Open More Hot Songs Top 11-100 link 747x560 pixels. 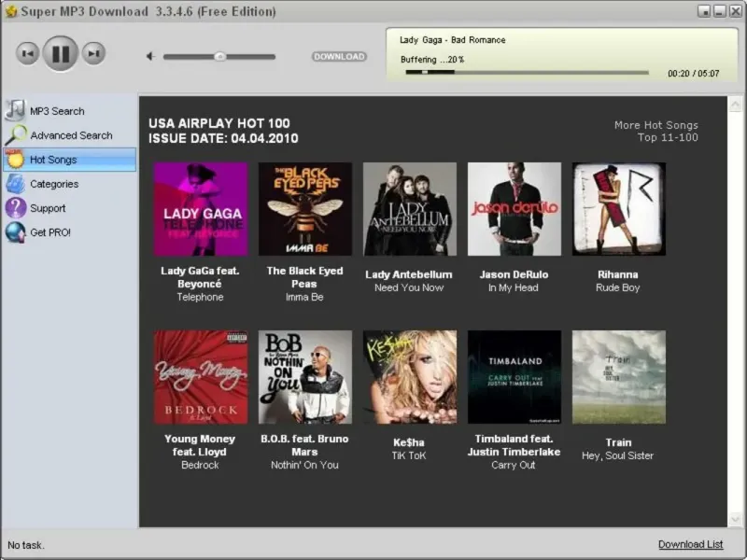pos(656,132)
